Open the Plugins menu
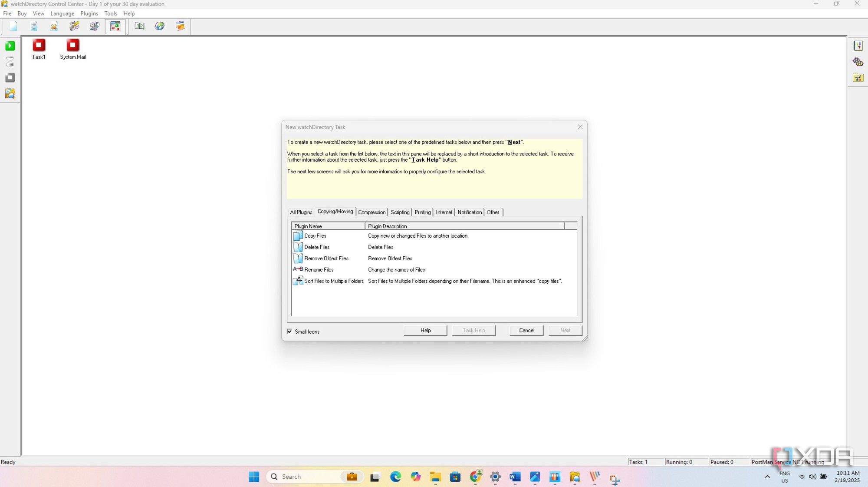The image size is (868, 487). [x=89, y=13]
